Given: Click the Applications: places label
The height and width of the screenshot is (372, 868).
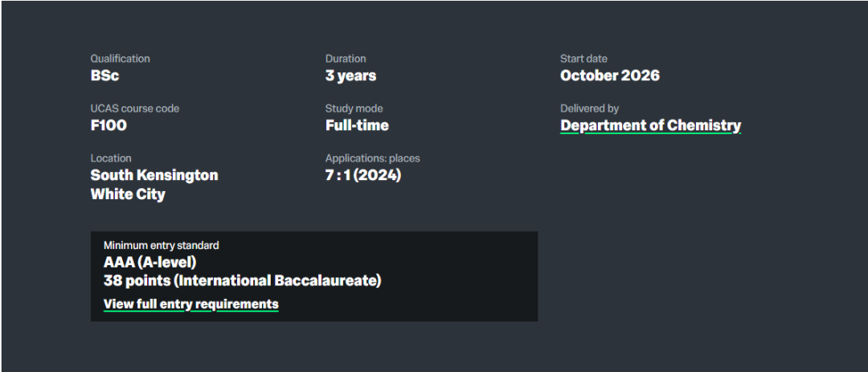Looking at the screenshot, I should (x=372, y=158).
